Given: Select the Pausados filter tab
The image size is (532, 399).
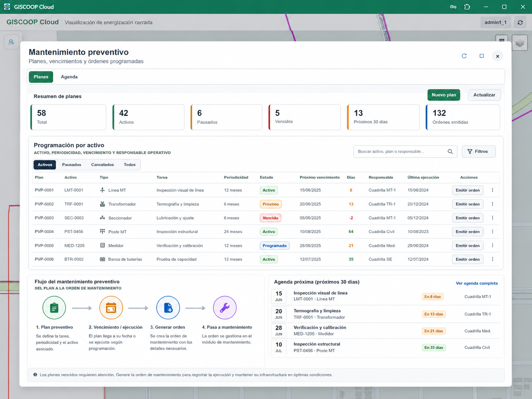Looking at the screenshot, I should tap(72, 165).
